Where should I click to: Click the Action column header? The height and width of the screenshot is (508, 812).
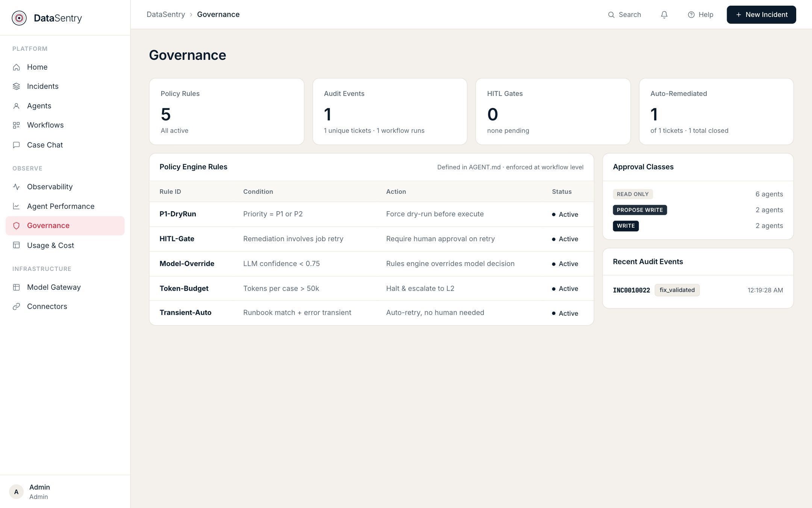(x=396, y=192)
